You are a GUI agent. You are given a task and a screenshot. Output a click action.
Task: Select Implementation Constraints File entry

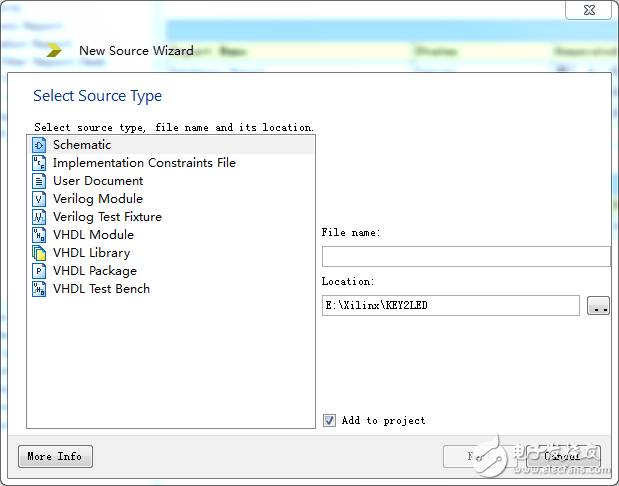[x=144, y=163]
